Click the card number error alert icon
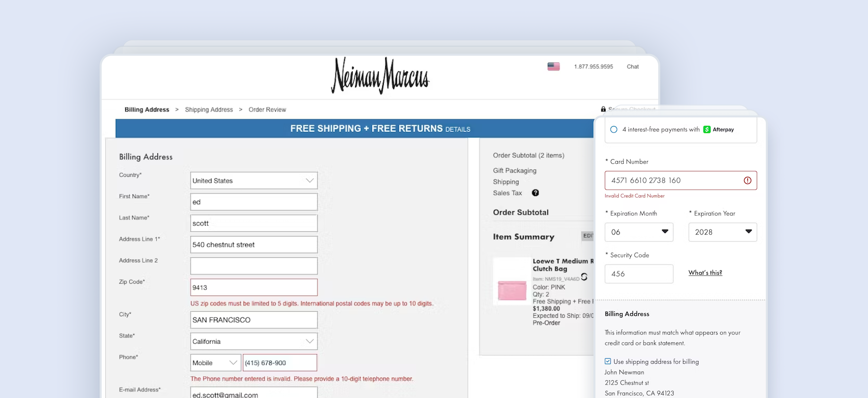 tap(747, 181)
